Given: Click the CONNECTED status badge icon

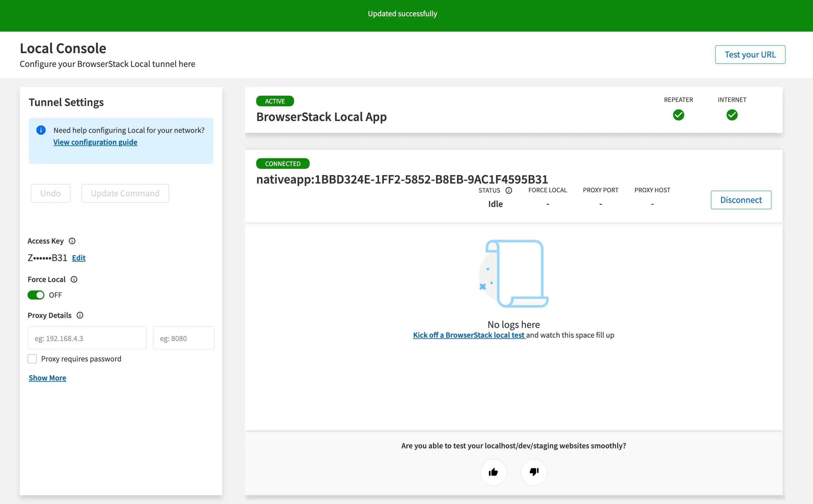Looking at the screenshot, I should (x=282, y=163).
